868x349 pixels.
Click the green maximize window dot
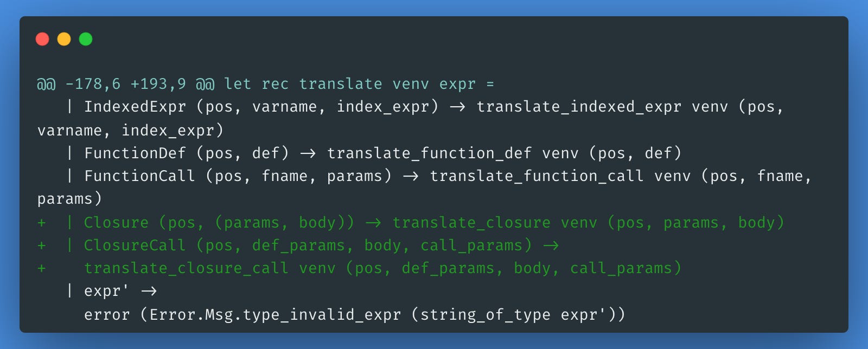coord(86,39)
